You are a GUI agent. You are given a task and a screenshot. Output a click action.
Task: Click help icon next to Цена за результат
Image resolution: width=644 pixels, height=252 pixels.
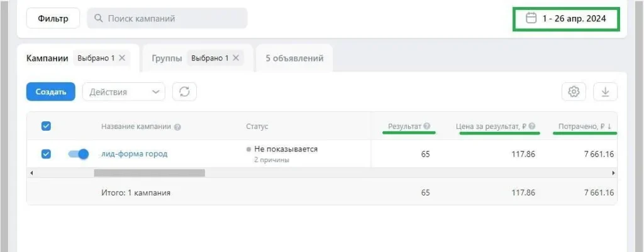click(x=531, y=126)
